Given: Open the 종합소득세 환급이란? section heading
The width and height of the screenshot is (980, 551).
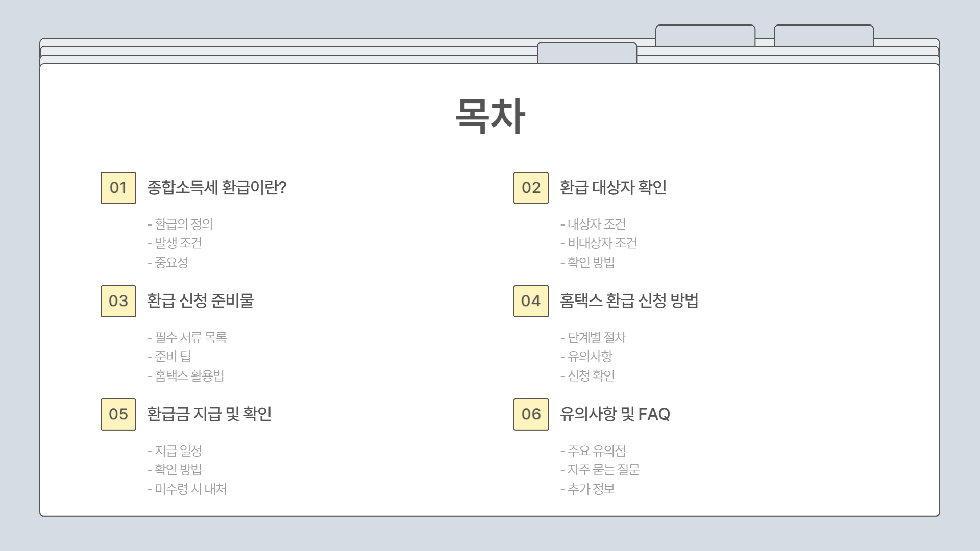Looking at the screenshot, I should [x=216, y=188].
